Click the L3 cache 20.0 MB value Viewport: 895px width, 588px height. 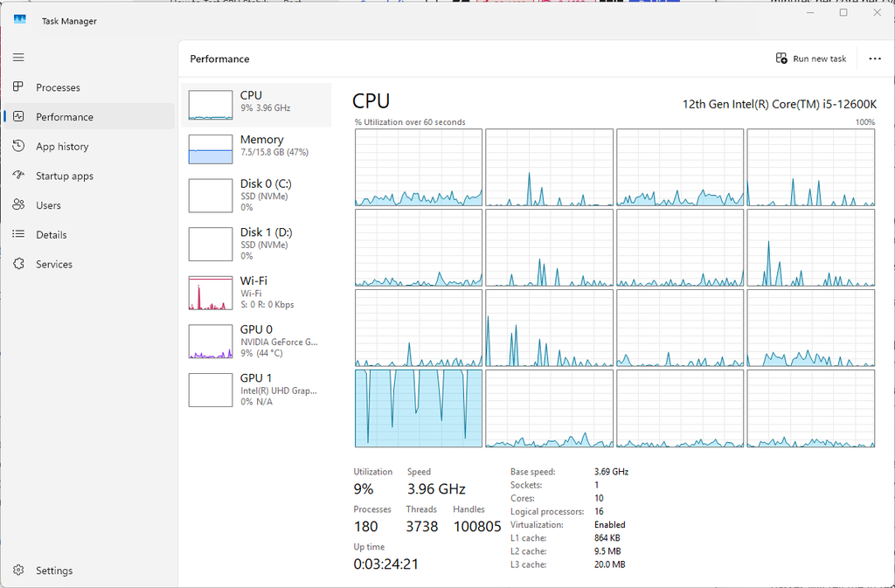tap(609, 564)
